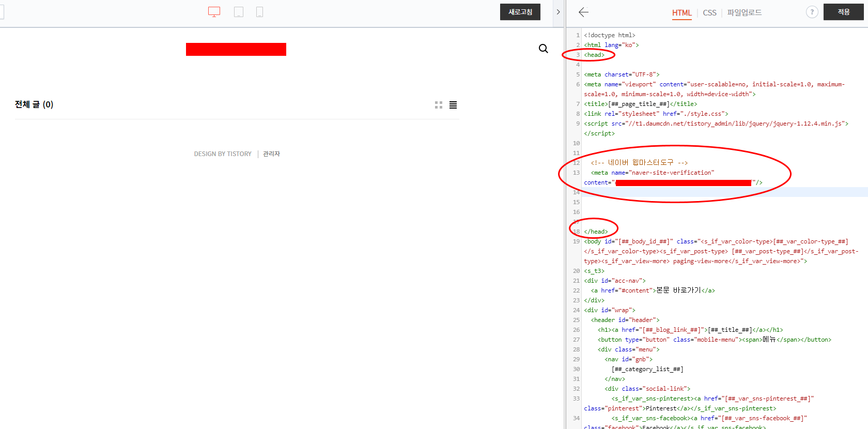Click the 네이버 웹마스터도구 comment line
The height and width of the screenshot is (429, 868).
coord(639,162)
